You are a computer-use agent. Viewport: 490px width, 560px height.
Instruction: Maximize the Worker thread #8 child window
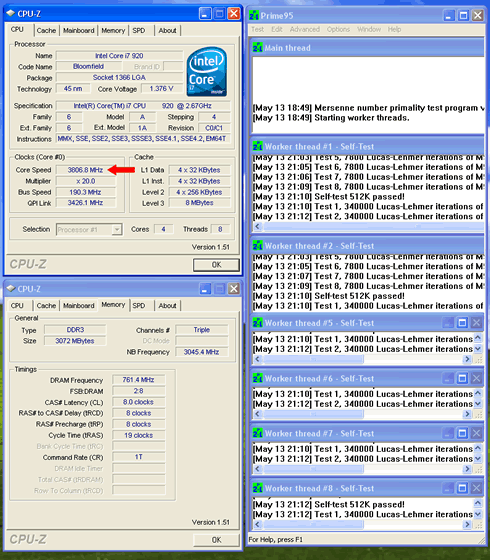point(462,488)
